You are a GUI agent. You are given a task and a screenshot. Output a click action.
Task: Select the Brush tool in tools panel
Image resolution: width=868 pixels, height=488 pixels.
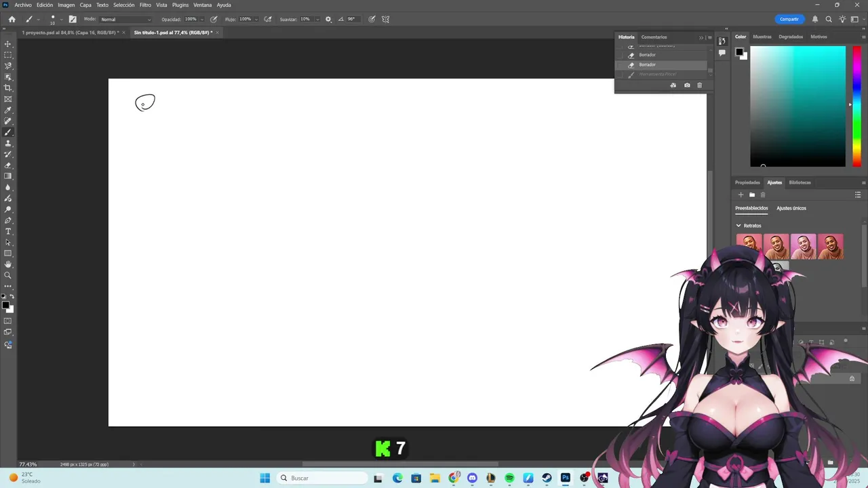pos(8,132)
